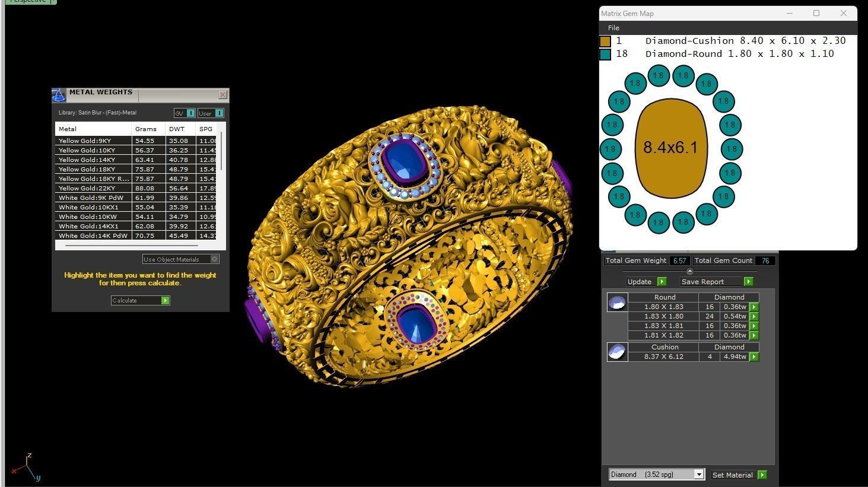Click the 8.4x6.1 cushion gem in map
This screenshot has width=868, height=487.
[x=671, y=148]
